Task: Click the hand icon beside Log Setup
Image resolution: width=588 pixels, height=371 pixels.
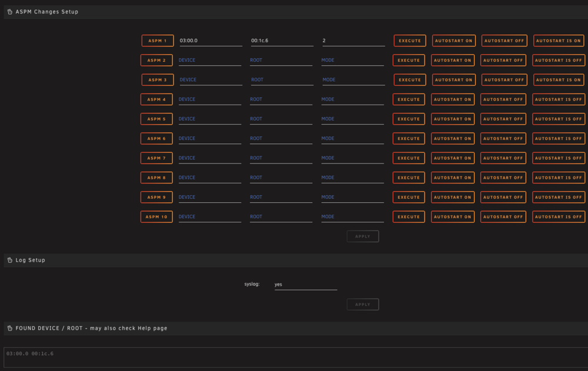Action: coord(10,260)
